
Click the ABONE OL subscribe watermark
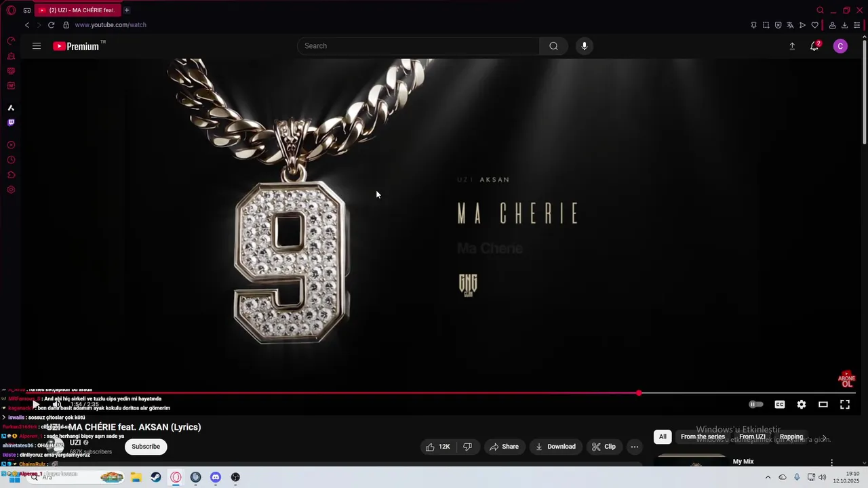pos(846,380)
